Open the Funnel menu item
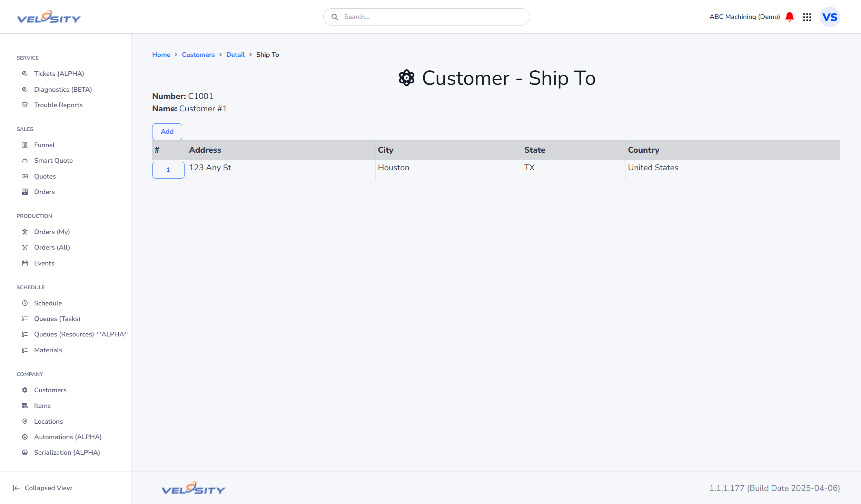 (x=44, y=145)
